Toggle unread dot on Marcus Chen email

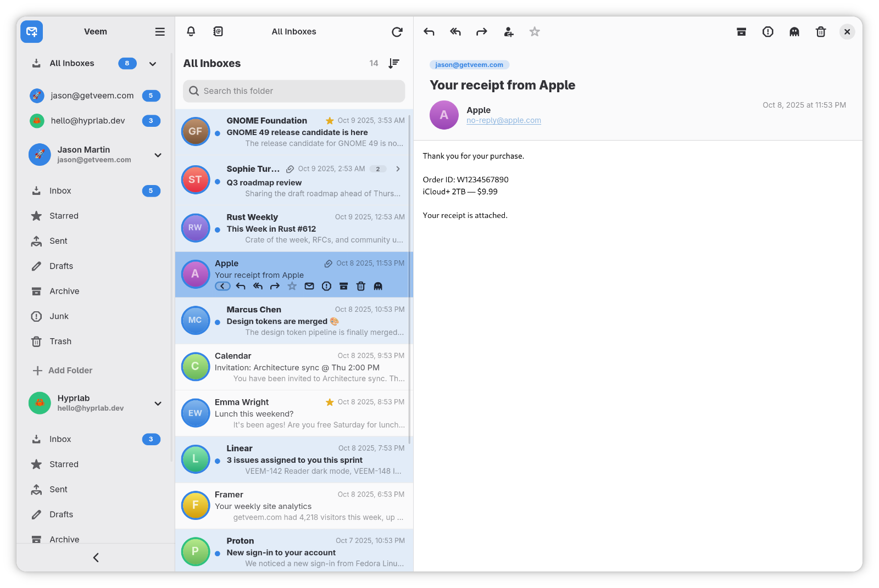point(218,322)
